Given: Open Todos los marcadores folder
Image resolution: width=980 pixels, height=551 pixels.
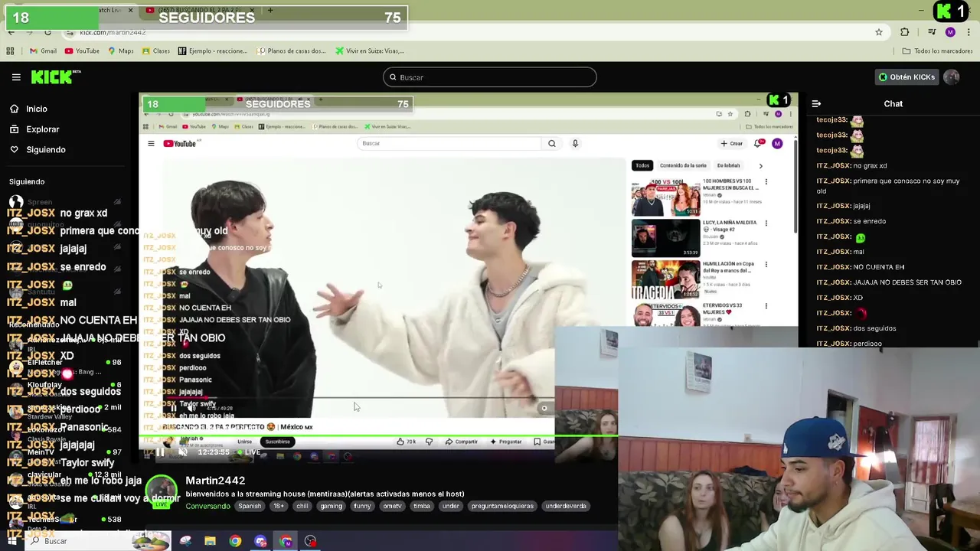Looking at the screenshot, I should tap(937, 51).
